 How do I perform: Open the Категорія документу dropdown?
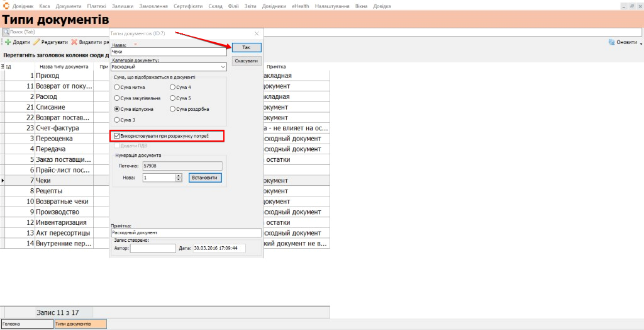(x=223, y=67)
